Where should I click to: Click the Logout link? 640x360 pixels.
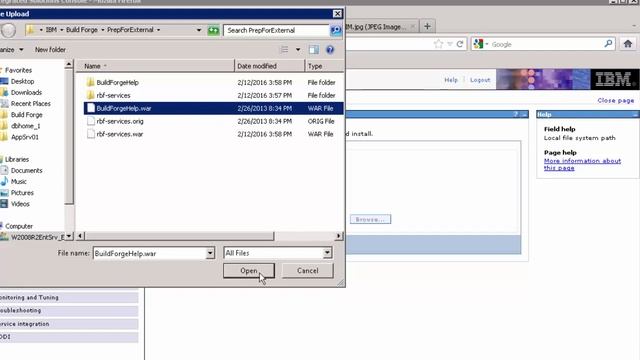pyautogui.click(x=480, y=80)
